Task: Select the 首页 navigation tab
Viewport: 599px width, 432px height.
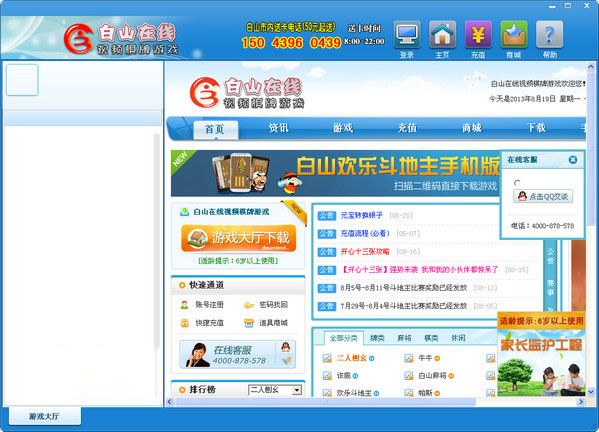Action: point(215,129)
